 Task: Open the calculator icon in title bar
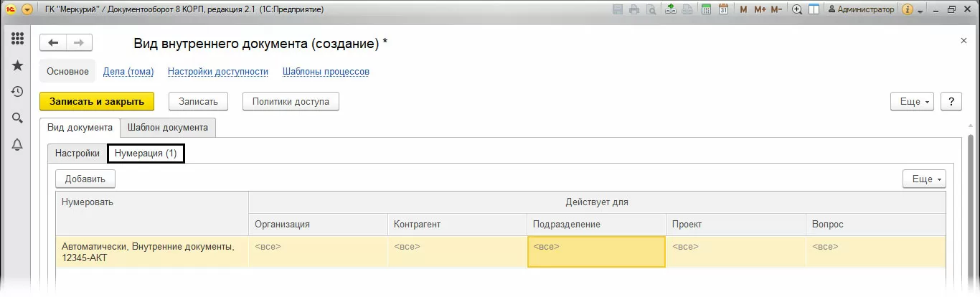pos(707,10)
